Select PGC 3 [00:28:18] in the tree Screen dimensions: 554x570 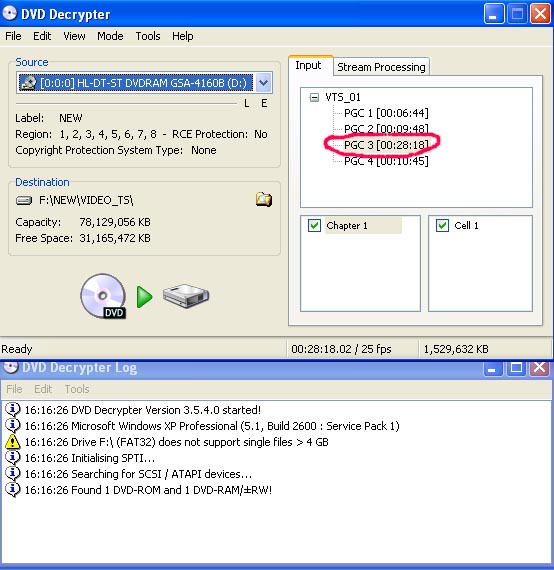[386, 145]
